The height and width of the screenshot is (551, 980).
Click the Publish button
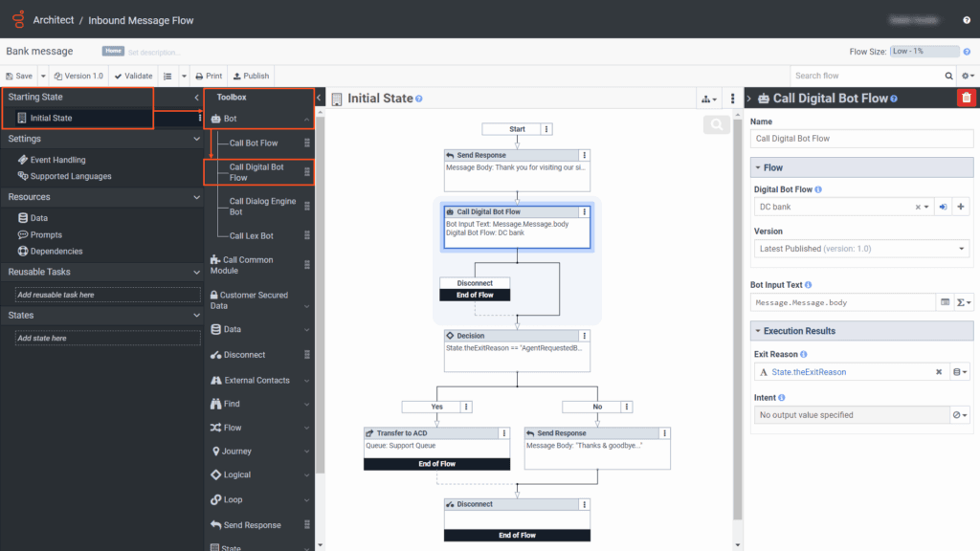point(250,76)
